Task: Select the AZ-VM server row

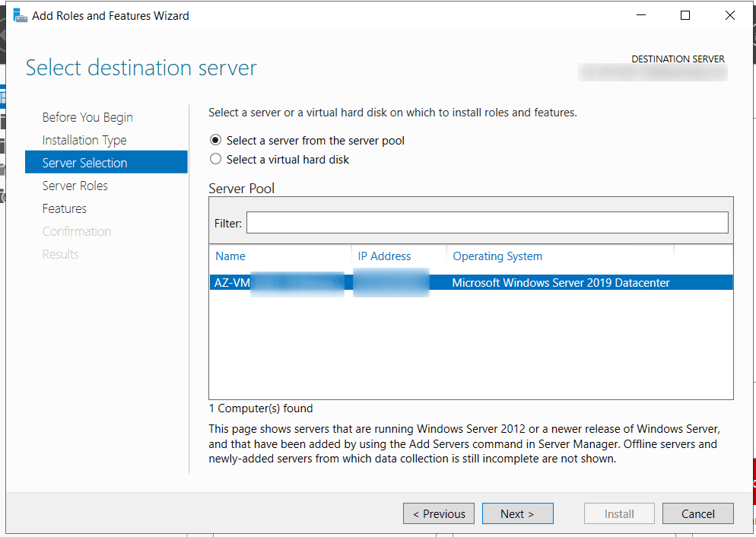Action: pos(471,282)
